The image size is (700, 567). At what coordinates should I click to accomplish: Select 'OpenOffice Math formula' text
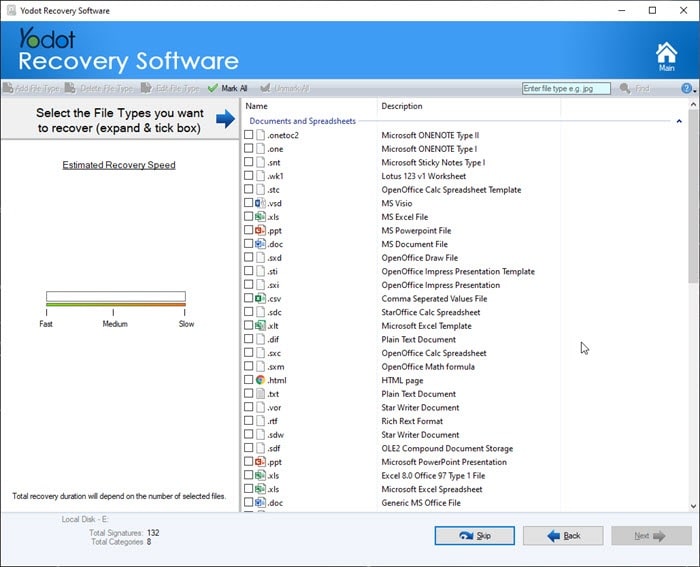coord(428,367)
